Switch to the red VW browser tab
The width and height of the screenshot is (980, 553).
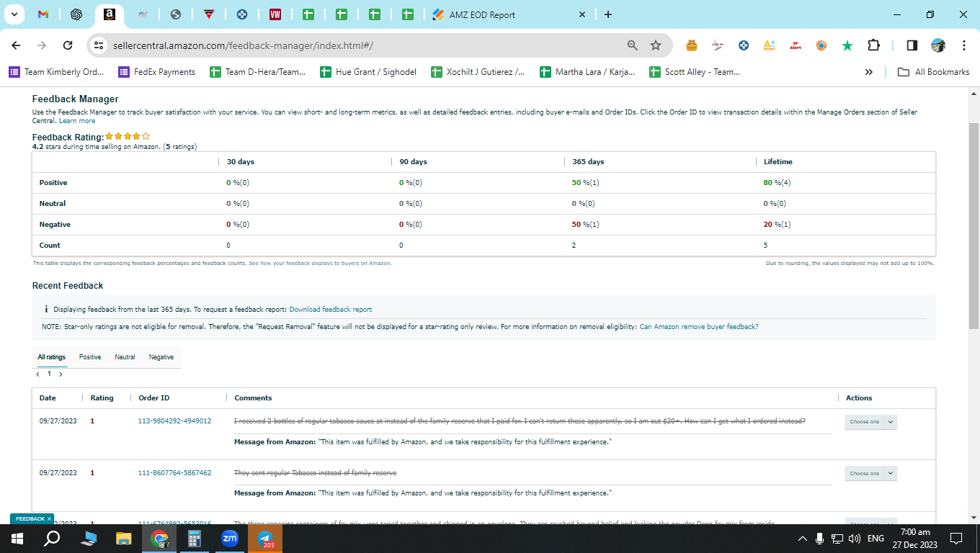[x=275, y=14]
